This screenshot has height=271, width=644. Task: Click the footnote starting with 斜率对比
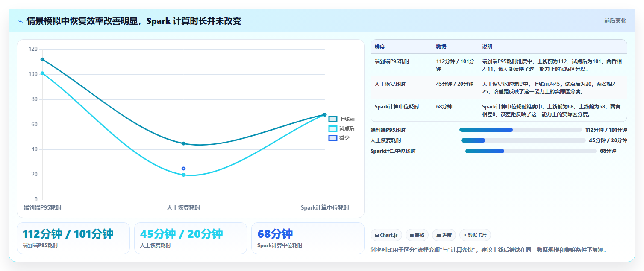click(488, 250)
